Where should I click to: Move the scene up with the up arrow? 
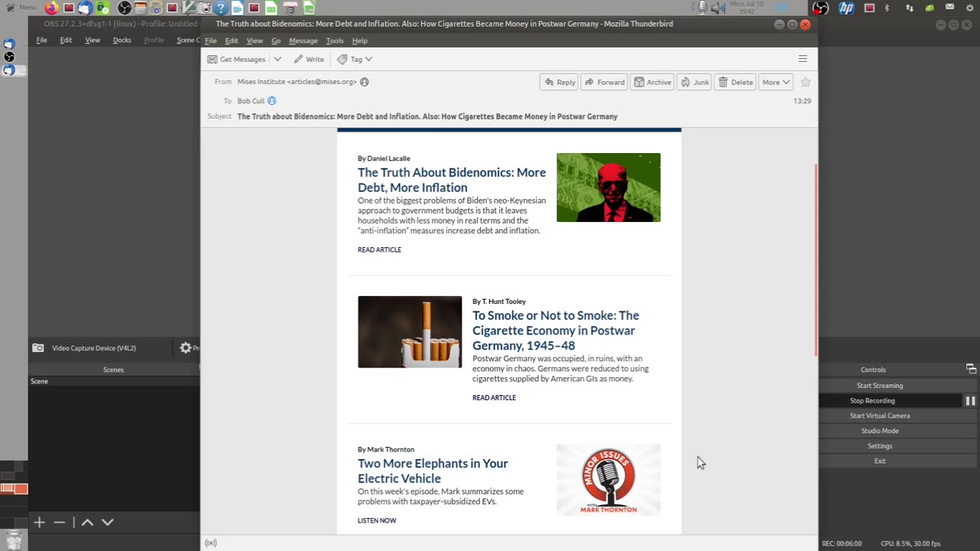point(87,522)
